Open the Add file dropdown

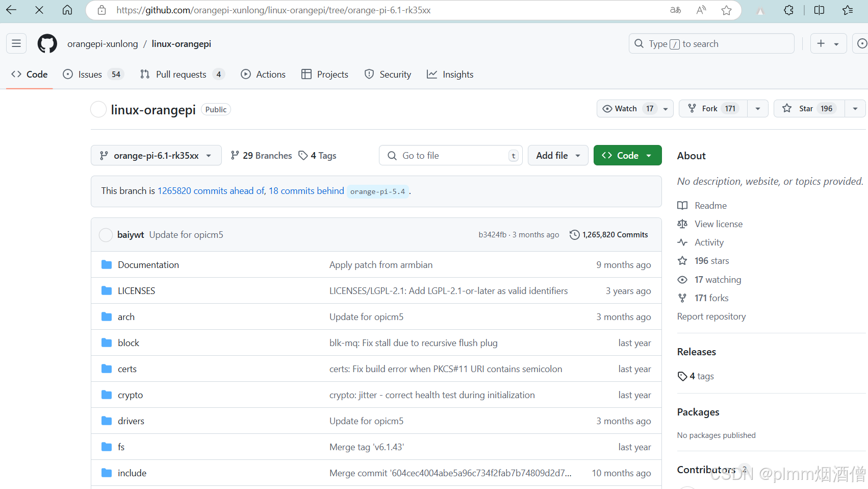[x=558, y=155]
